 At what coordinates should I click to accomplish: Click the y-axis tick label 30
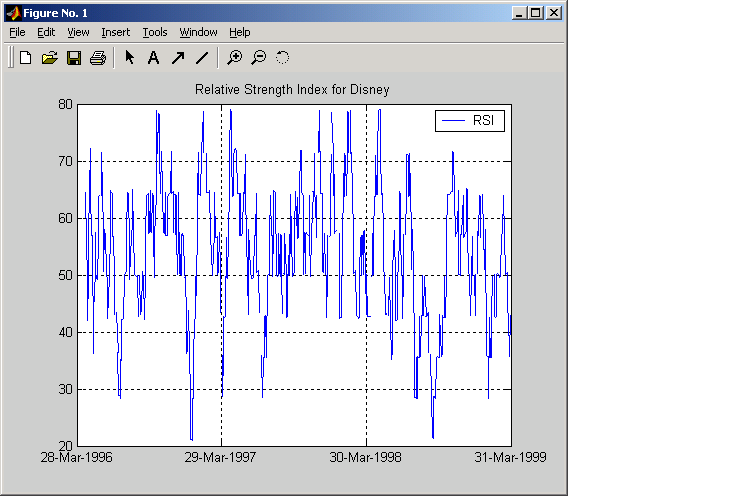66,390
